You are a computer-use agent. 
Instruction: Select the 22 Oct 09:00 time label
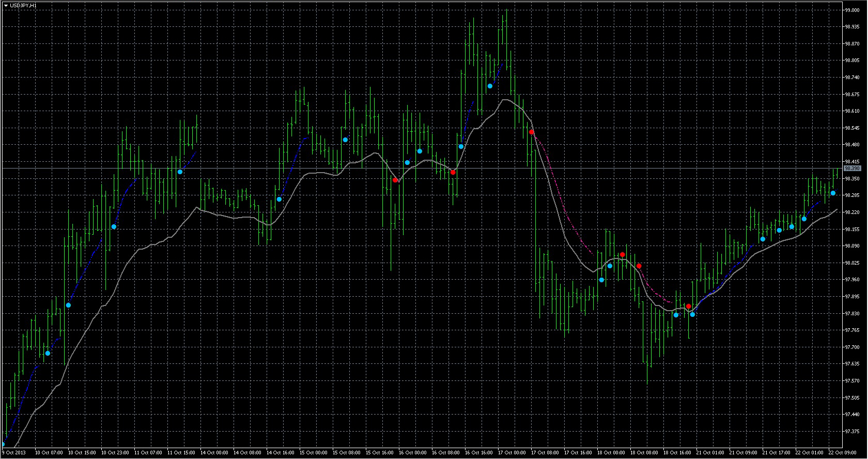(x=842, y=453)
